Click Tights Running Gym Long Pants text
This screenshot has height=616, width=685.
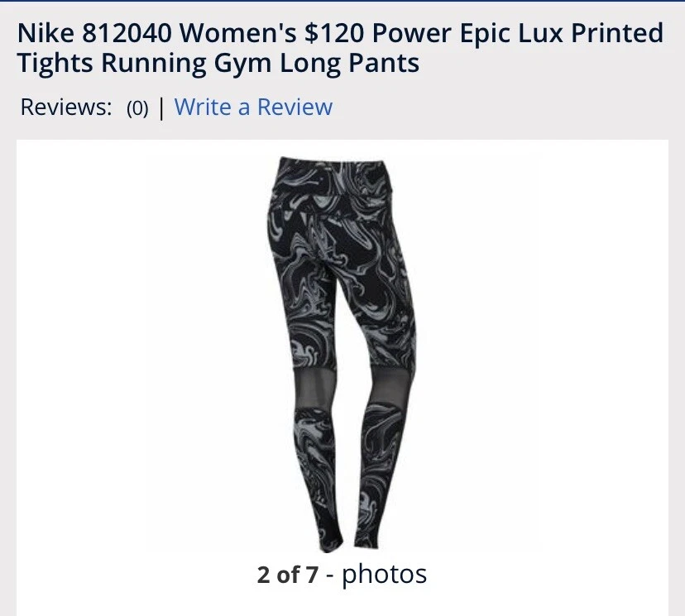[218, 64]
